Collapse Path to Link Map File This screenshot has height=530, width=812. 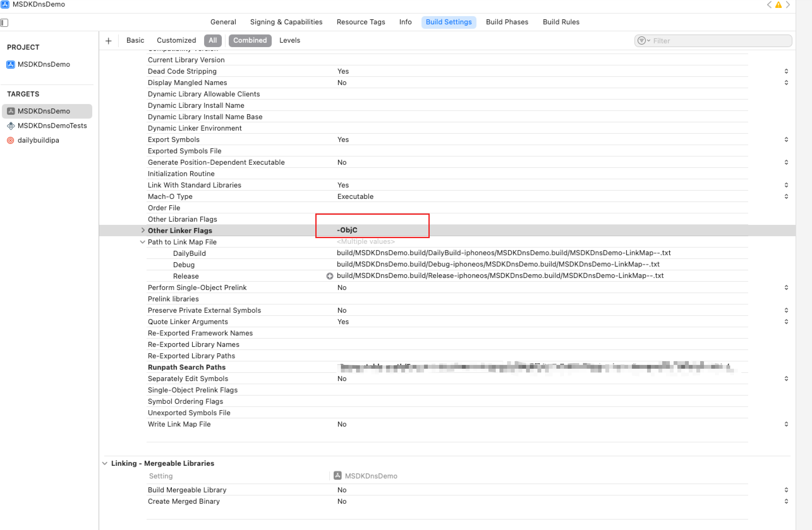point(142,242)
